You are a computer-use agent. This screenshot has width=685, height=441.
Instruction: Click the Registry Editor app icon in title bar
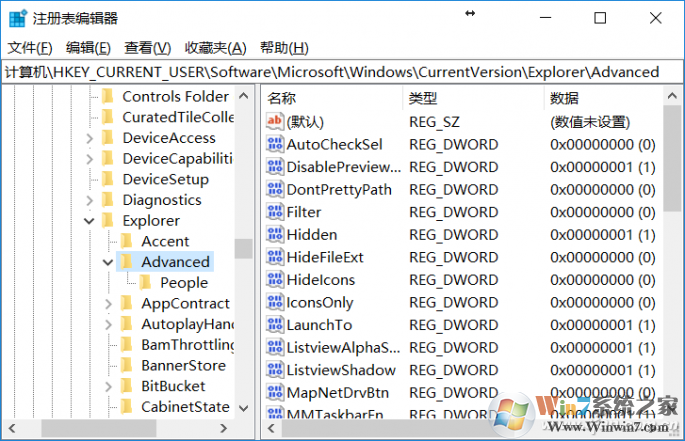tap(17, 18)
